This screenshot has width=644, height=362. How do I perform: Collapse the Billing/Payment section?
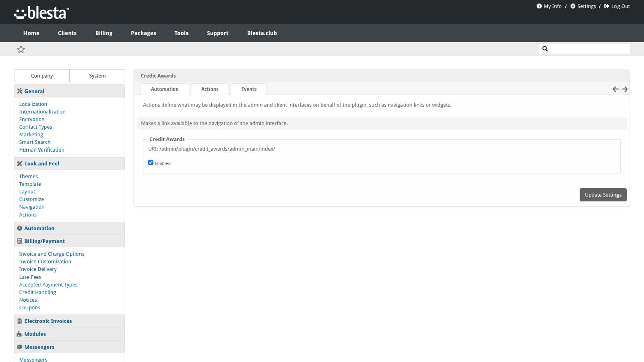click(70, 241)
